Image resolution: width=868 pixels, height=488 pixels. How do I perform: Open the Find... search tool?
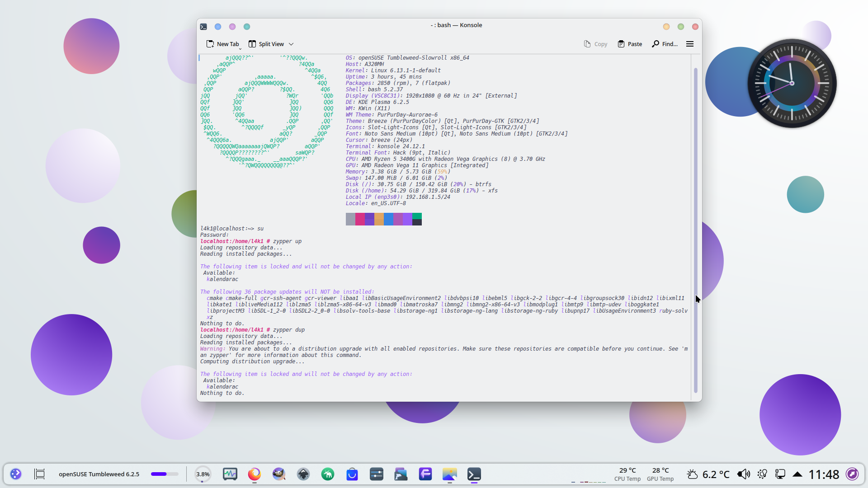coord(665,44)
